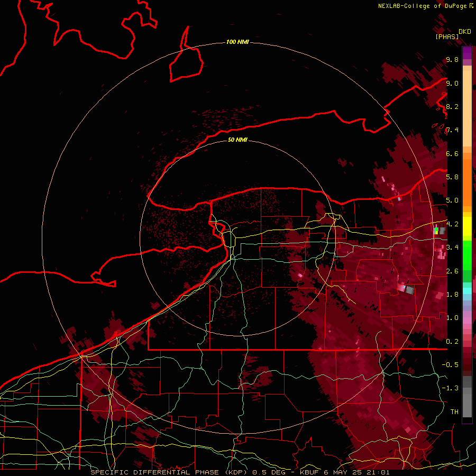Click the 6.6 legend value
The image size is (476, 476).
click(452, 153)
